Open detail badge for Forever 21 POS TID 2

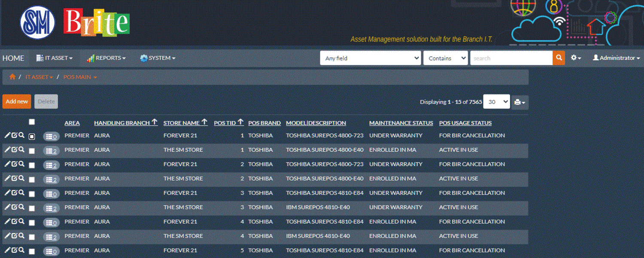[52, 165]
